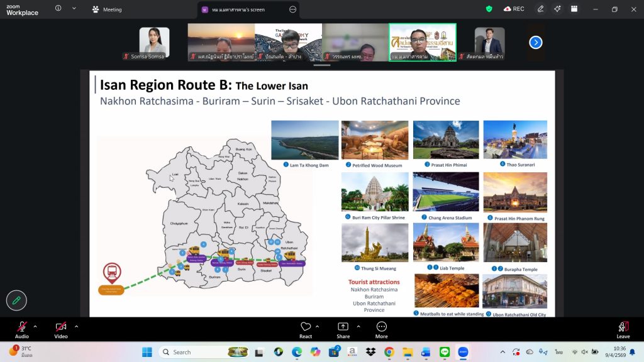Open the More options menu
This screenshot has width=644, height=362.
click(381, 329)
